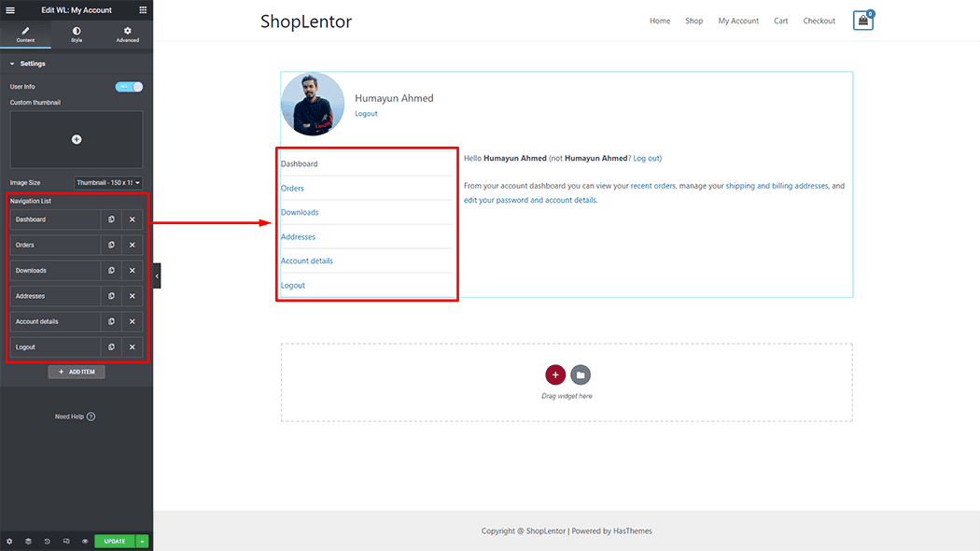Image resolution: width=980 pixels, height=551 pixels.
Task: Open the History icon in footer
Action: point(47,541)
